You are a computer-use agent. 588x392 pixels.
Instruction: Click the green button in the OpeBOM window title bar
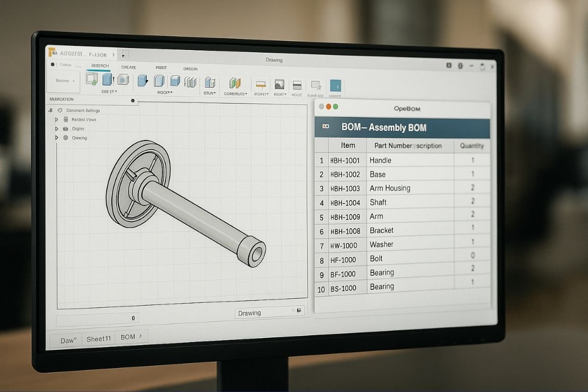(x=336, y=107)
